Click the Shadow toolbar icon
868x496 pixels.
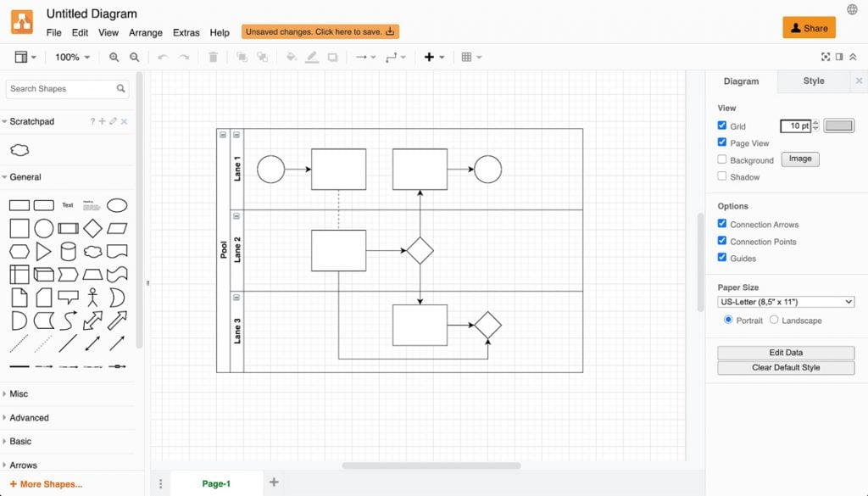tap(331, 58)
